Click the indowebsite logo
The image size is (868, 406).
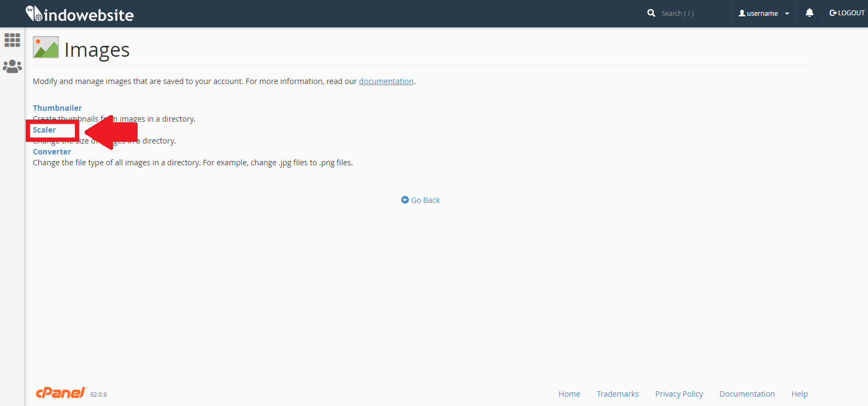(80, 14)
